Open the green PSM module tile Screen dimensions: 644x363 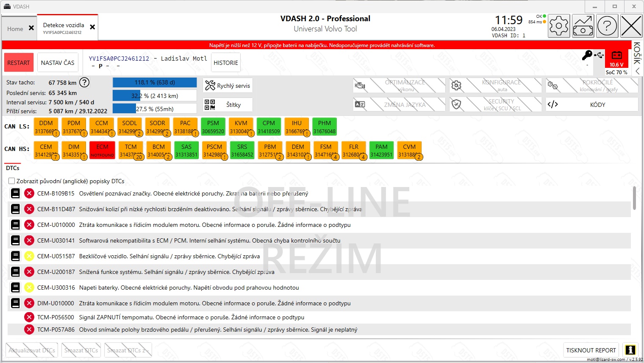pyautogui.click(x=213, y=127)
